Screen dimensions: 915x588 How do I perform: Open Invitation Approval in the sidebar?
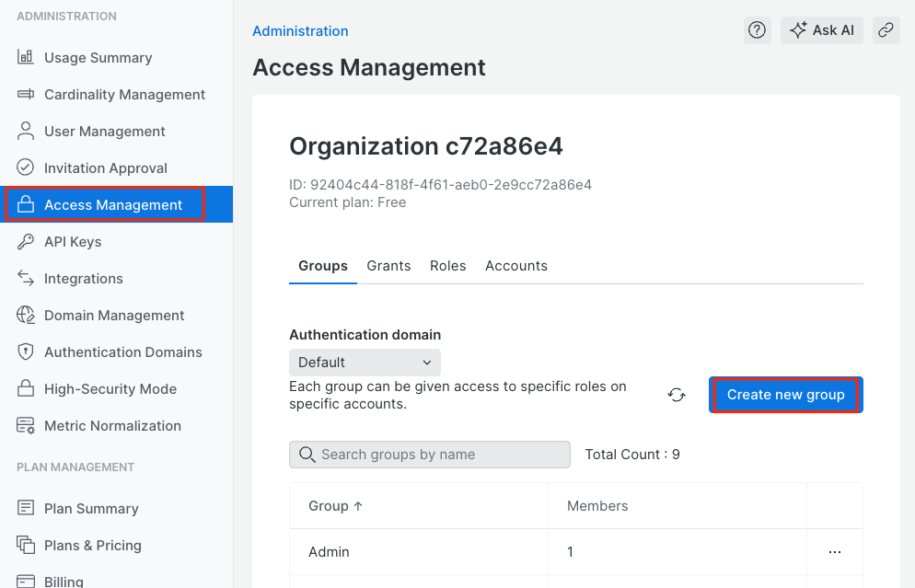click(x=106, y=167)
